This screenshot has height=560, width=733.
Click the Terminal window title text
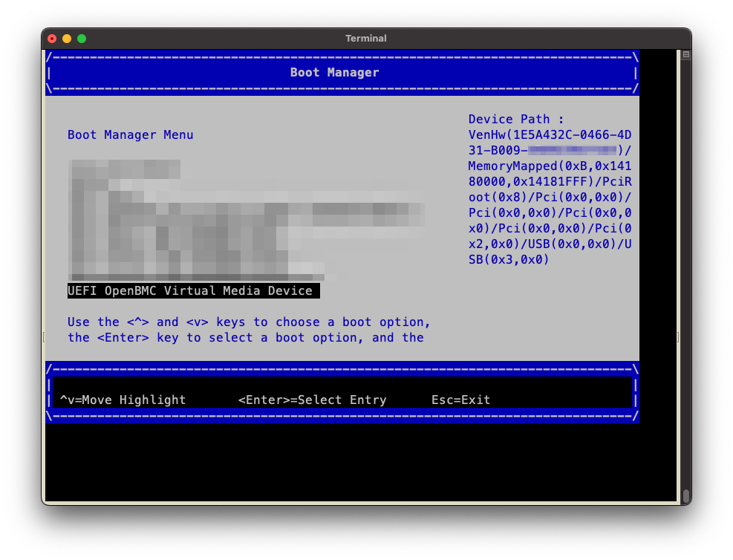click(365, 39)
